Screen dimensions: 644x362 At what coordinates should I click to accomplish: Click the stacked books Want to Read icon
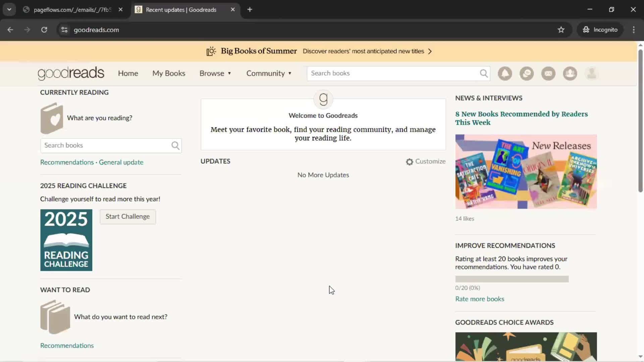click(x=55, y=317)
